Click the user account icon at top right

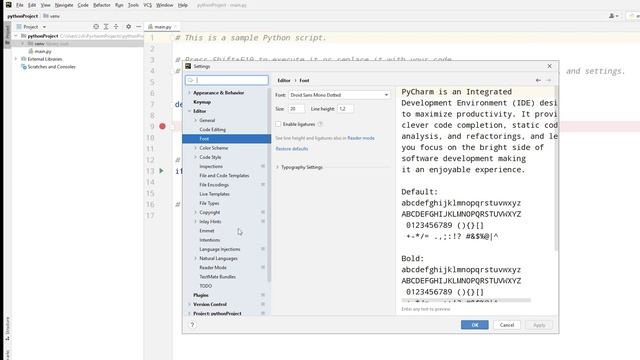tap(613, 16)
